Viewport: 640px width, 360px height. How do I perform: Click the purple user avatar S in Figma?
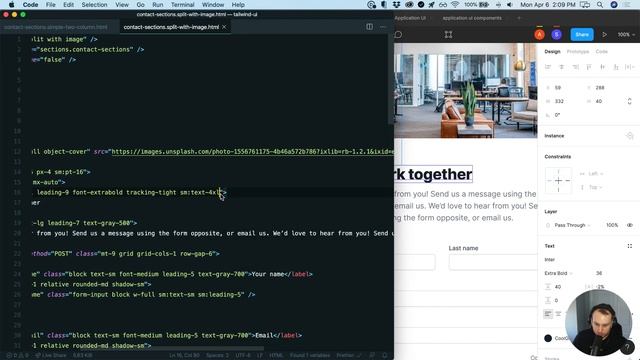(556, 35)
